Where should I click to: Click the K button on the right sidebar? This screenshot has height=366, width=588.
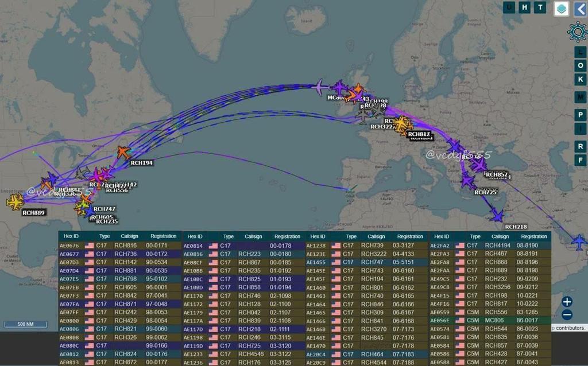coord(581,79)
